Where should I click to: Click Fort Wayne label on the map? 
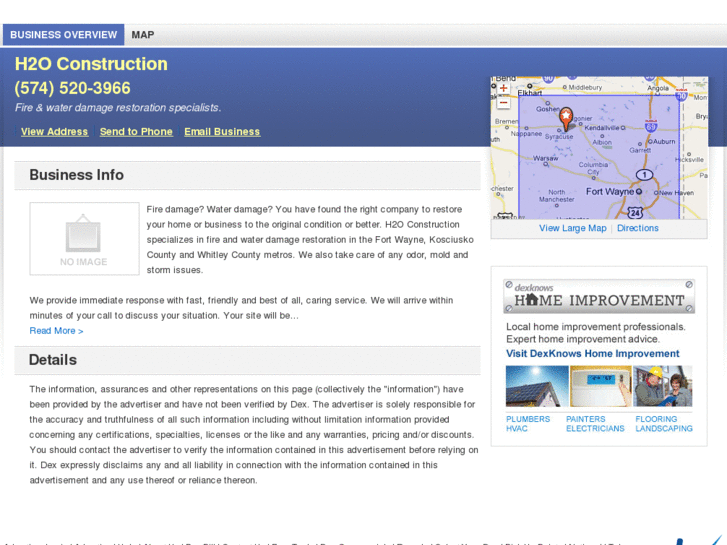point(609,192)
